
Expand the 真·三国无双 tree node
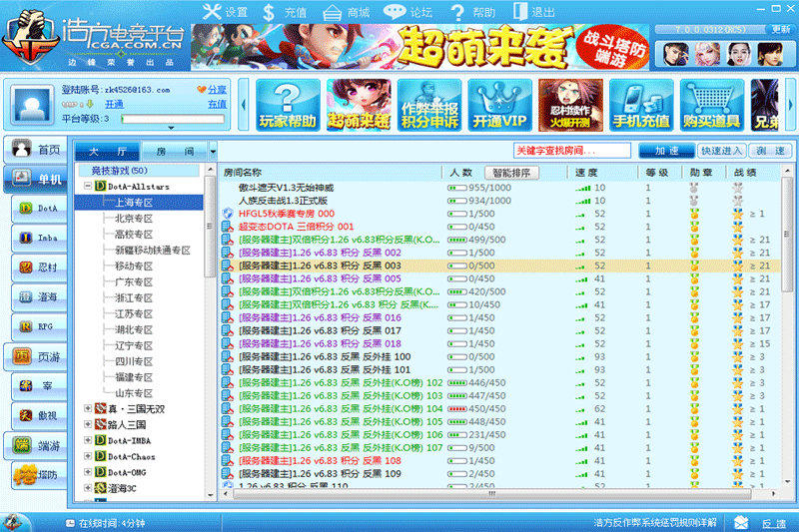click(88, 408)
